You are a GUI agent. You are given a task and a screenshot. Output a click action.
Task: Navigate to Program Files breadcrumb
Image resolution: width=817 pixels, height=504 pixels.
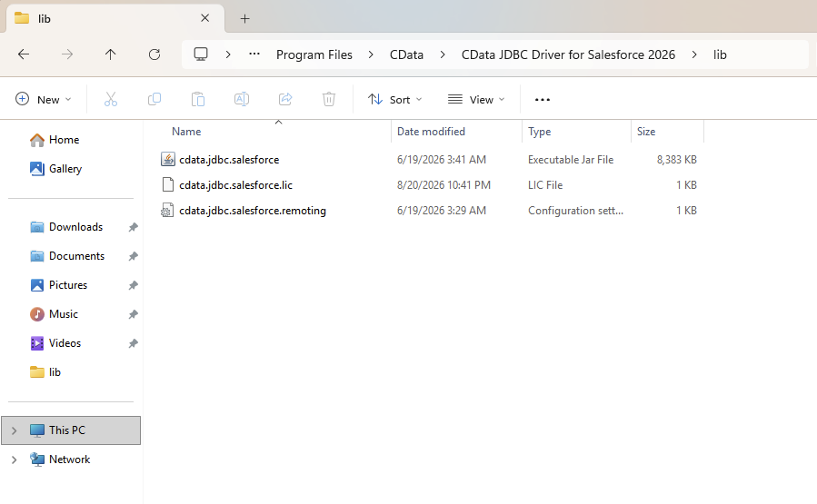tap(314, 54)
